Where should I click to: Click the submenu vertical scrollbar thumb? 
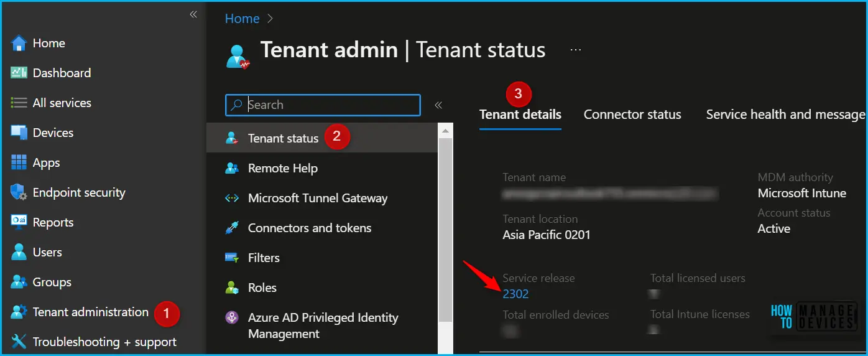click(x=445, y=230)
